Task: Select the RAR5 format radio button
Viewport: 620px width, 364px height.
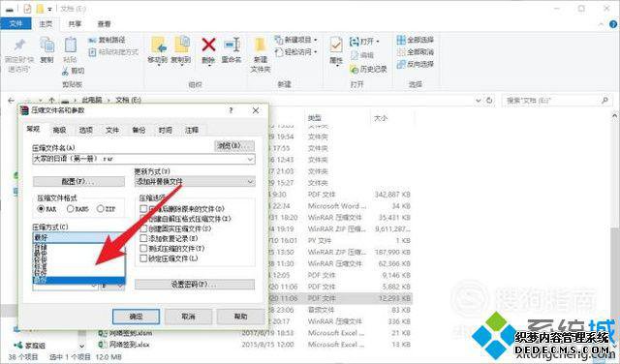Action: (71, 209)
